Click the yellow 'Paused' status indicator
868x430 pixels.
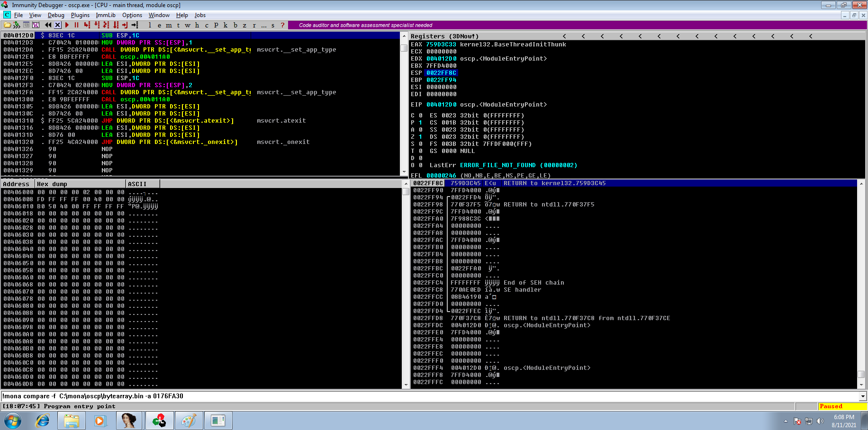(842, 406)
